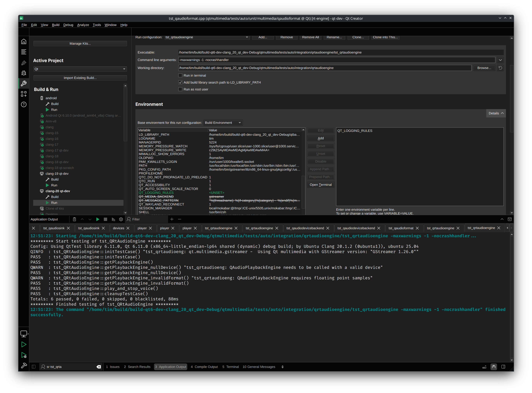Switch to Edit mode in sidebar
532x393 pixels.
click(24, 52)
